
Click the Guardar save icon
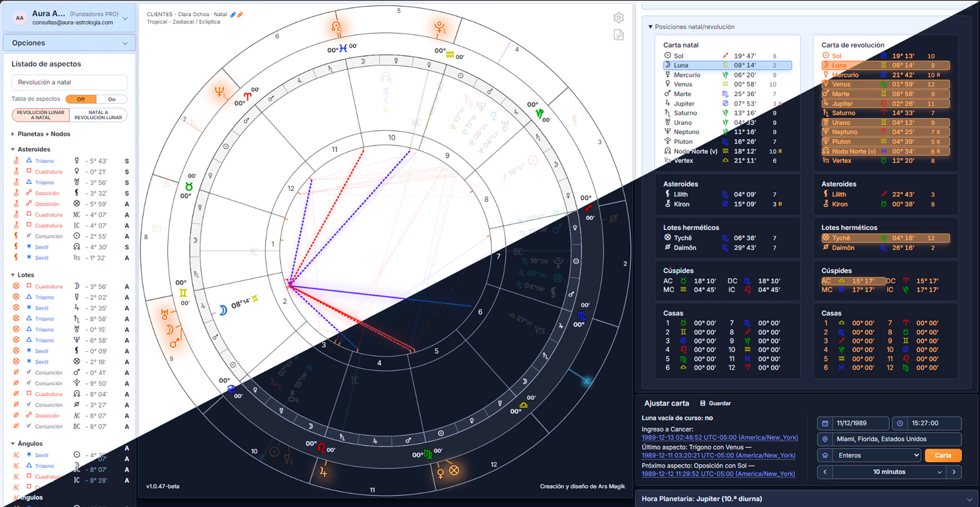[x=702, y=403]
